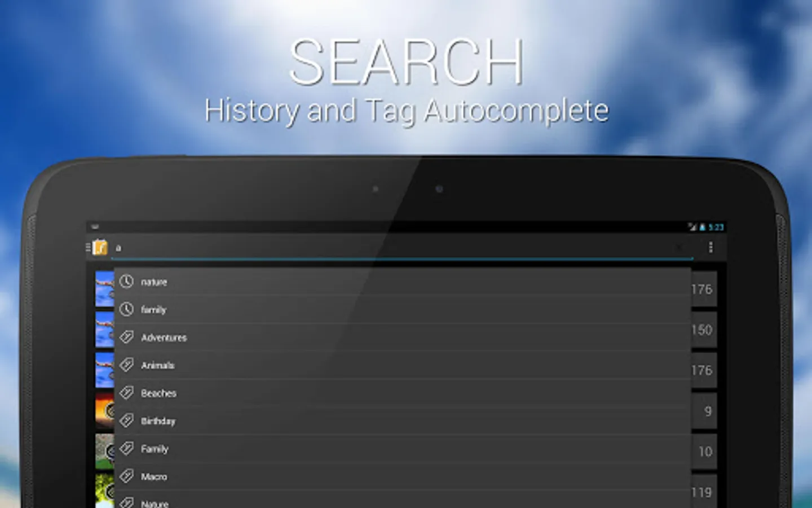Click the clock icon next to 'family'
The width and height of the screenshot is (812, 508).
click(127, 309)
